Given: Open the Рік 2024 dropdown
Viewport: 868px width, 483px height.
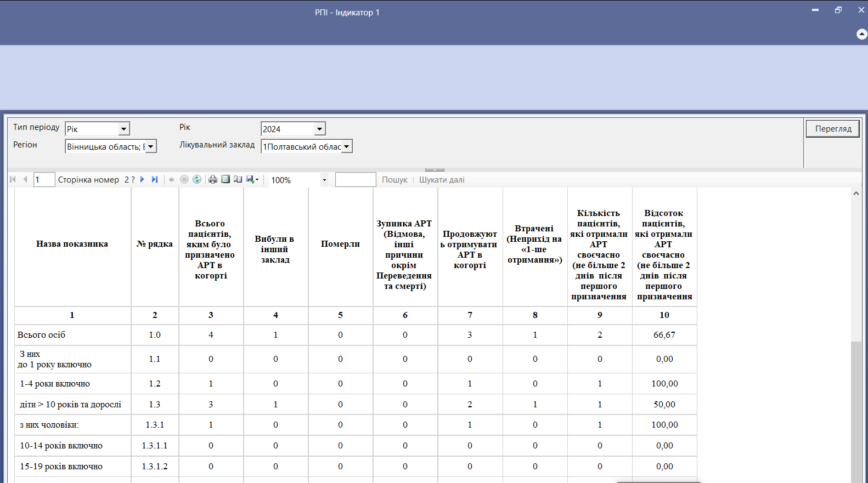Looking at the screenshot, I should point(320,129).
